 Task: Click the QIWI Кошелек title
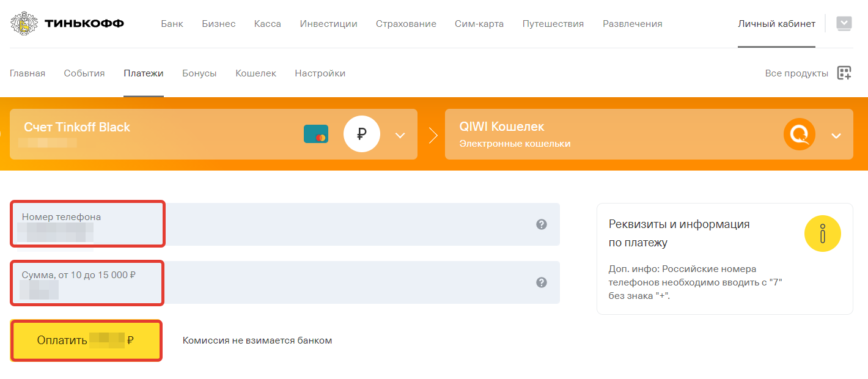coord(502,127)
